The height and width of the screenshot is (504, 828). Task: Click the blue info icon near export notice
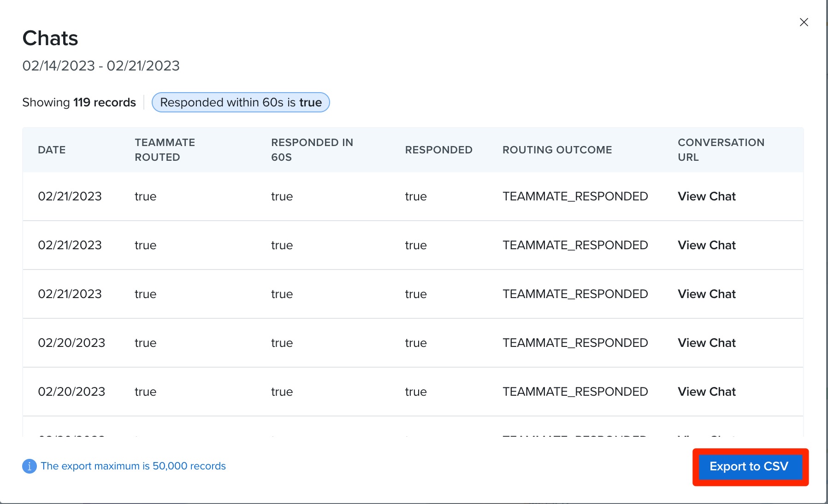point(29,466)
